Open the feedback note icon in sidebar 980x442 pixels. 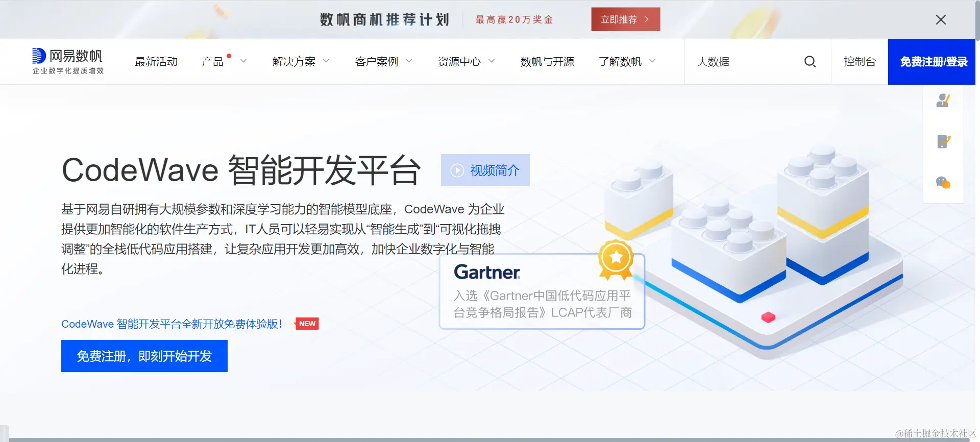coord(943,141)
